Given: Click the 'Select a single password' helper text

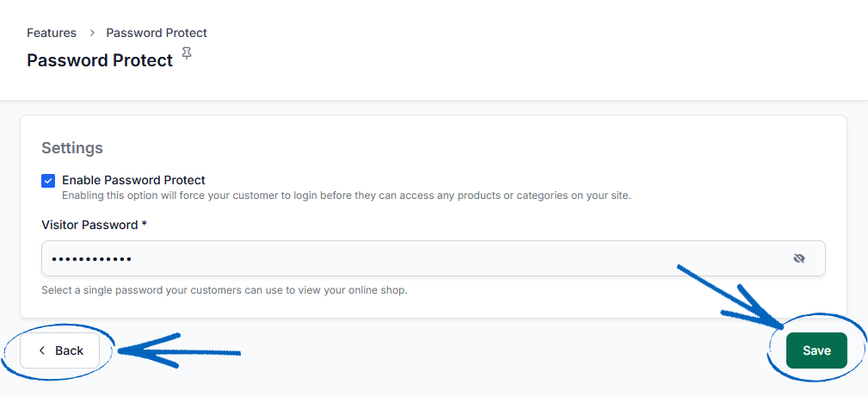Looking at the screenshot, I should 225,290.
